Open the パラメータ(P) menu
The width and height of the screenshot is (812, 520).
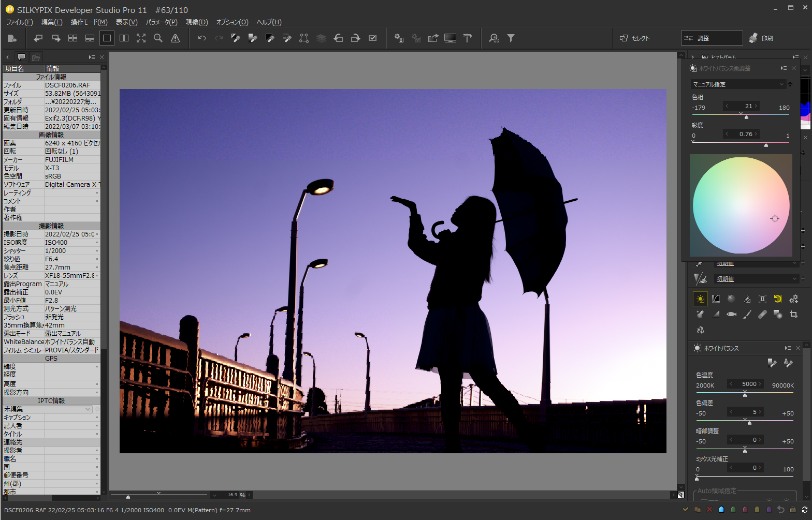(x=162, y=22)
